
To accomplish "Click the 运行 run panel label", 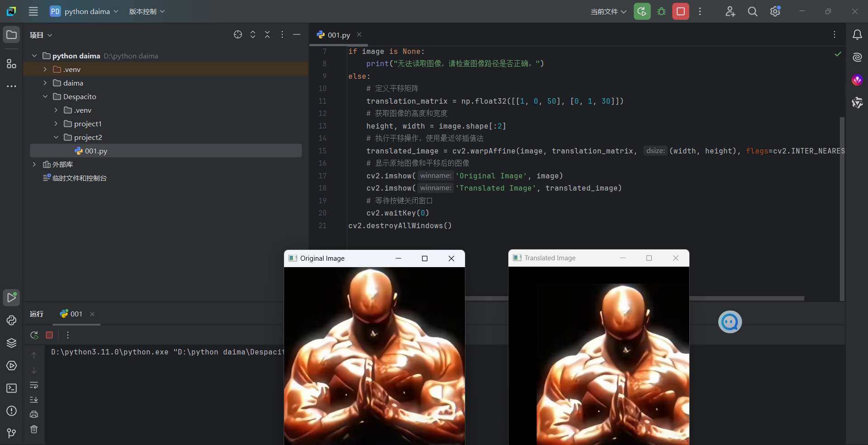I will tap(37, 314).
